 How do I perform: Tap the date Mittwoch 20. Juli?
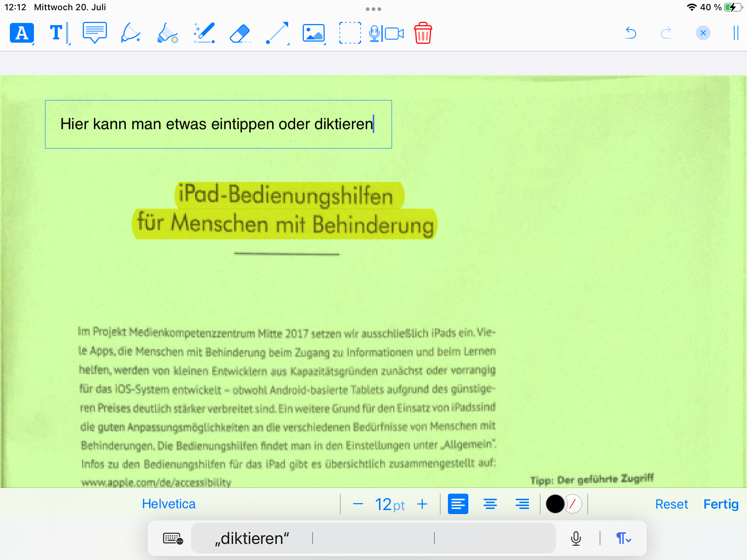tap(70, 7)
